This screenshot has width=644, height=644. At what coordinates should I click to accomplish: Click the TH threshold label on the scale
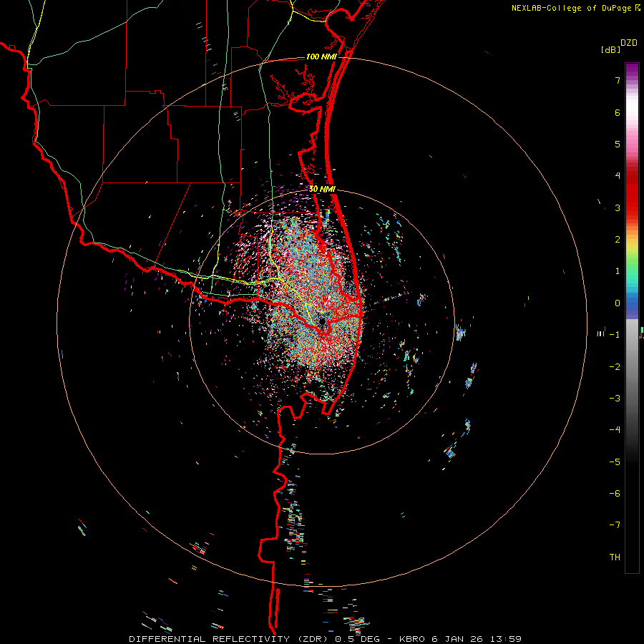click(615, 557)
